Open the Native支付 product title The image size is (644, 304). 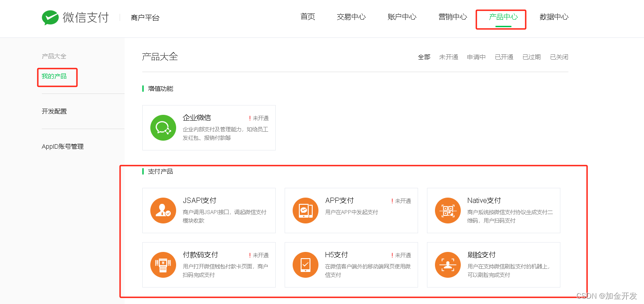(484, 200)
